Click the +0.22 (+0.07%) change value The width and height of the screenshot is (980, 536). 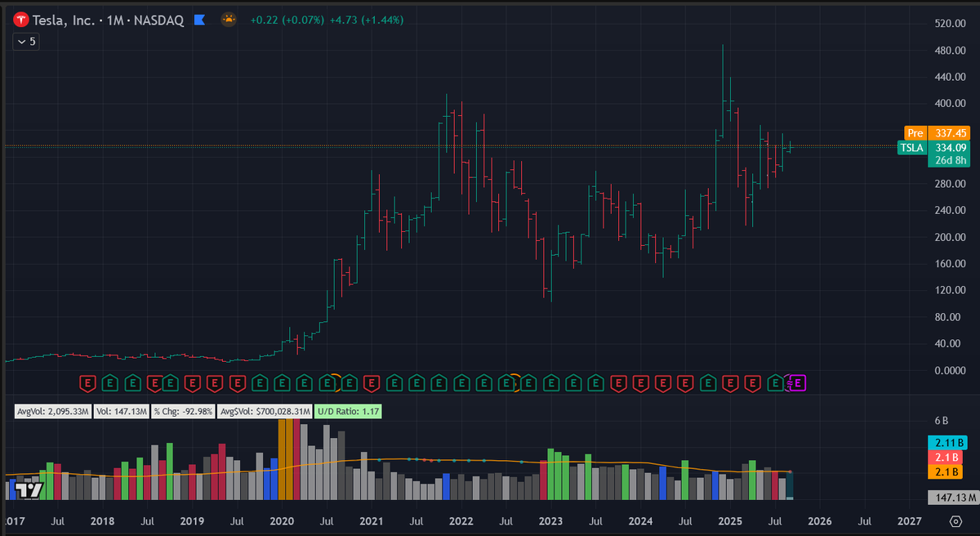(286, 20)
